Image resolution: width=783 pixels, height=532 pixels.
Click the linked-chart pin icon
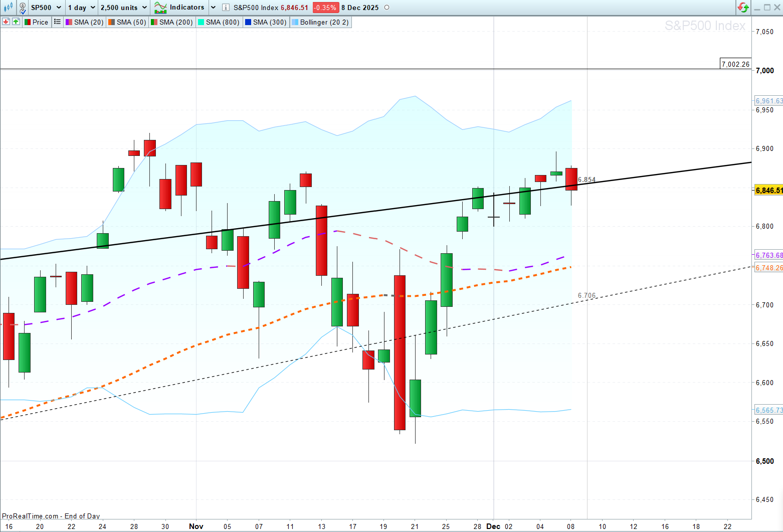(x=23, y=8)
